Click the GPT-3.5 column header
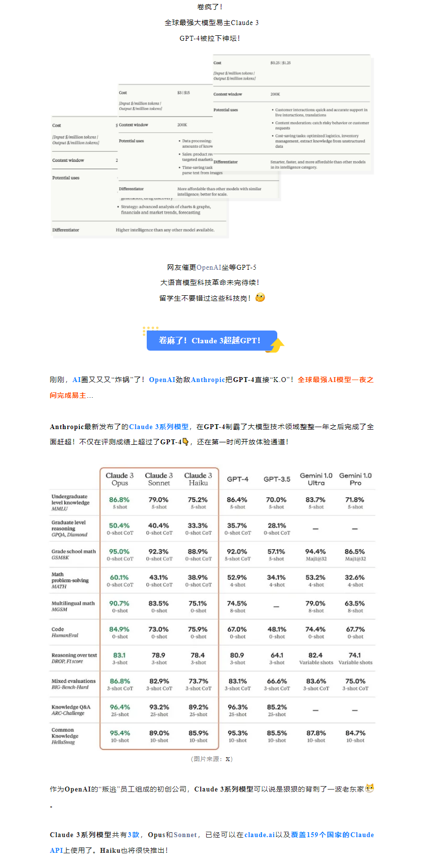Image resolution: width=425 pixels, height=868 pixels. [277, 479]
